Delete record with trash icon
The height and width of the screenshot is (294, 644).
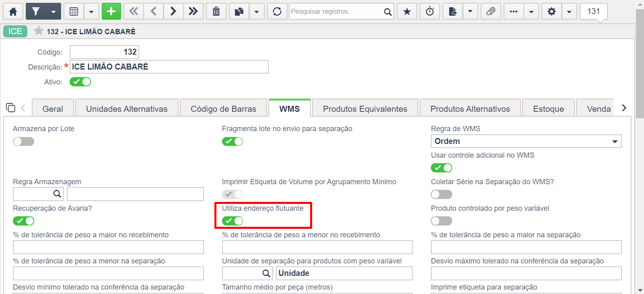(216, 11)
